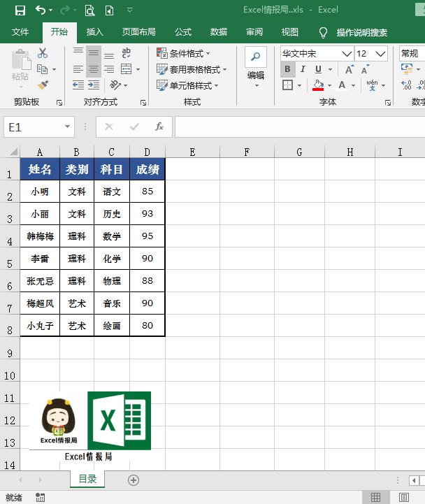The width and height of the screenshot is (425, 504).
Task: Switch to the 审阅 tab
Action: [x=254, y=32]
